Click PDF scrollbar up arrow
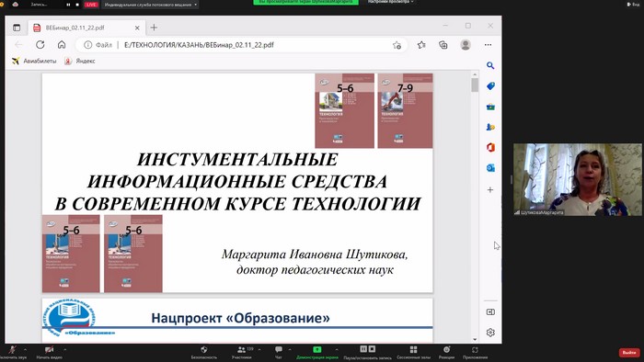Image resolution: width=644 pixels, height=362 pixels. [475, 74]
